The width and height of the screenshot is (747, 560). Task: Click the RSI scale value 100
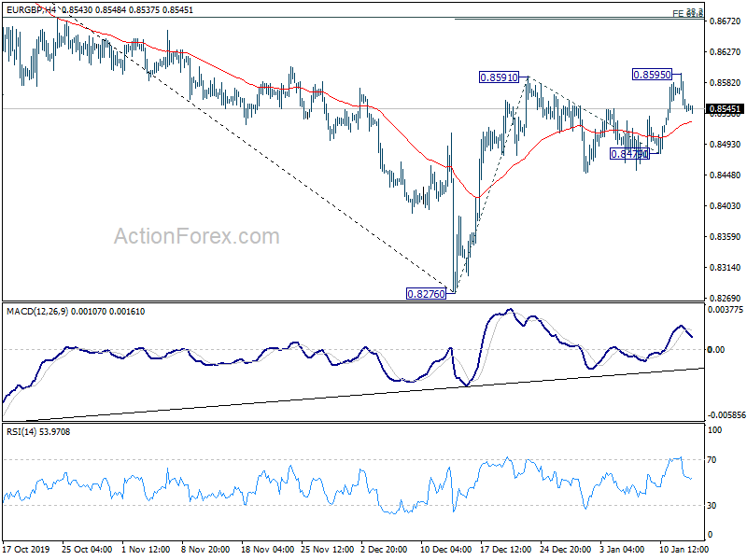[714, 430]
